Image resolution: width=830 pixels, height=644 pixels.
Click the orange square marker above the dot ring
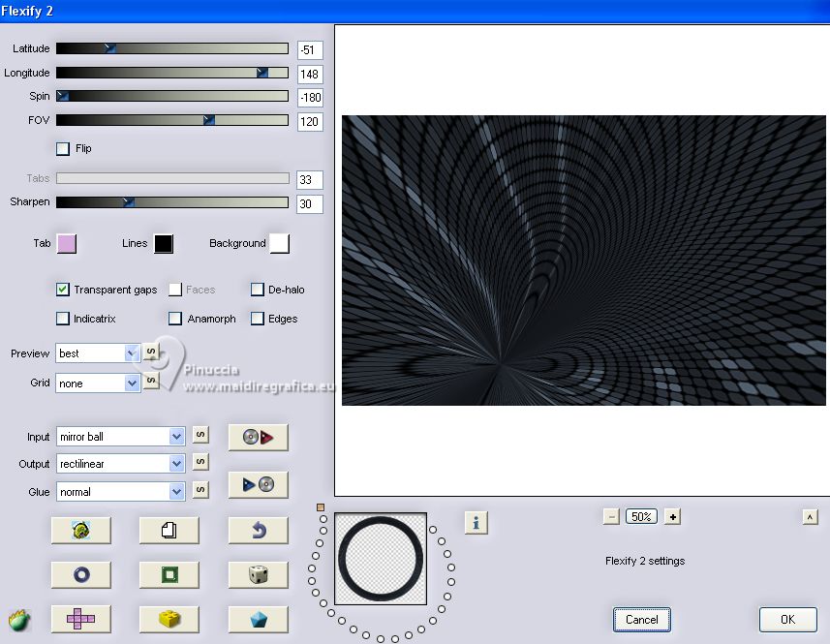coord(321,507)
